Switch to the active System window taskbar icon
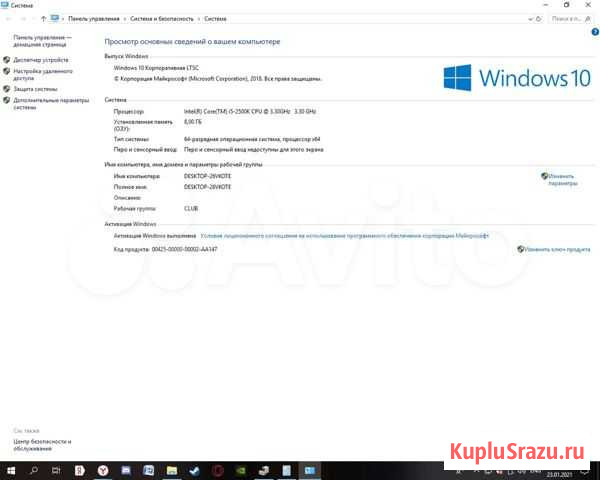Screen dimensions: 600x480 (310, 470)
